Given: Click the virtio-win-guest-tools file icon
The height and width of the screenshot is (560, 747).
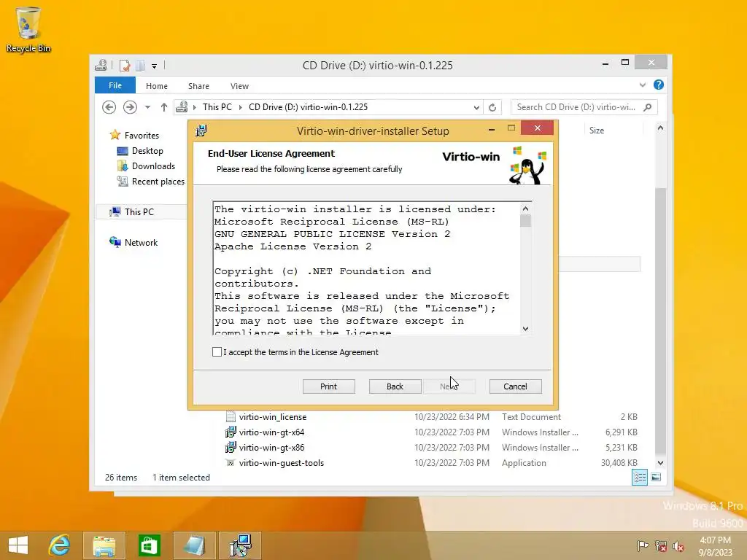Looking at the screenshot, I should [x=231, y=463].
